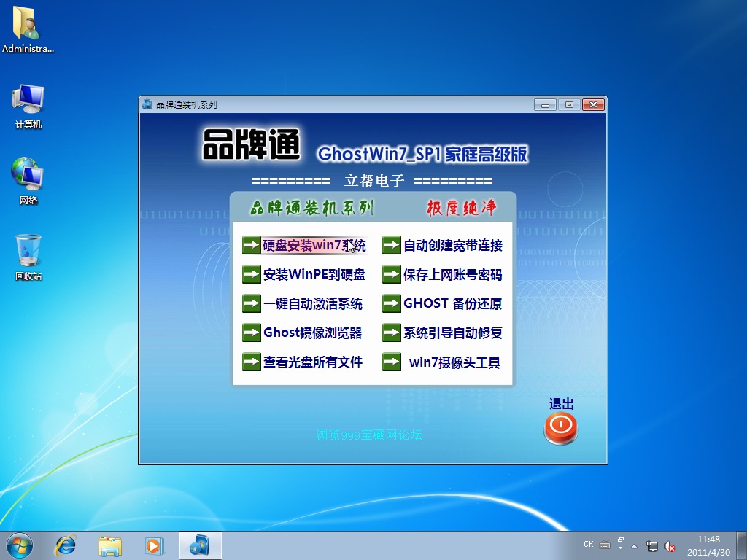Select the 计算机 desktop icon
Viewport: 747px width, 560px height.
pos(28,106)
